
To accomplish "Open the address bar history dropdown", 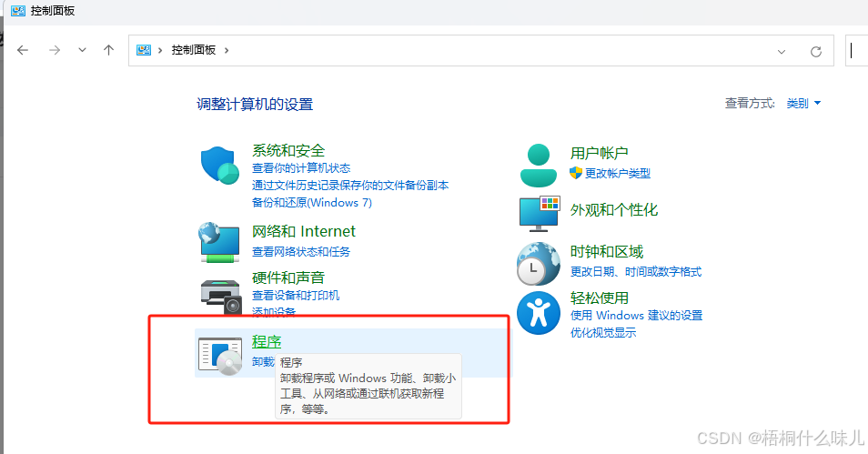I will click(x=782, y=52).
